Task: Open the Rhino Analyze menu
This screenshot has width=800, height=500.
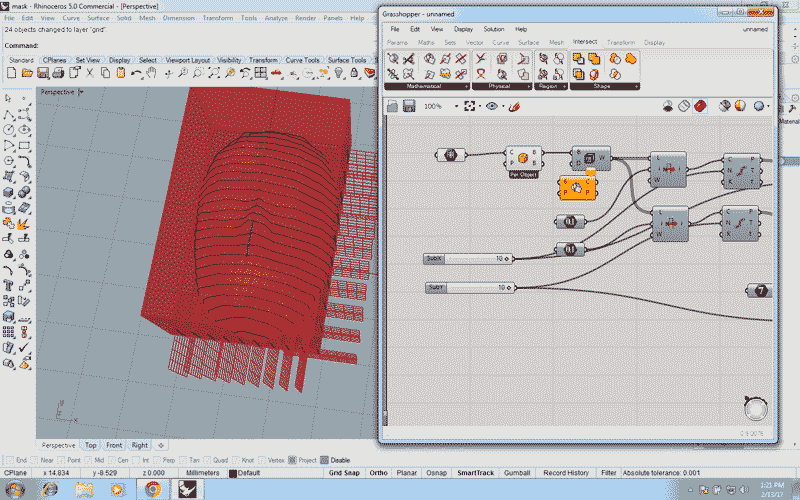Action: (276, 18)
